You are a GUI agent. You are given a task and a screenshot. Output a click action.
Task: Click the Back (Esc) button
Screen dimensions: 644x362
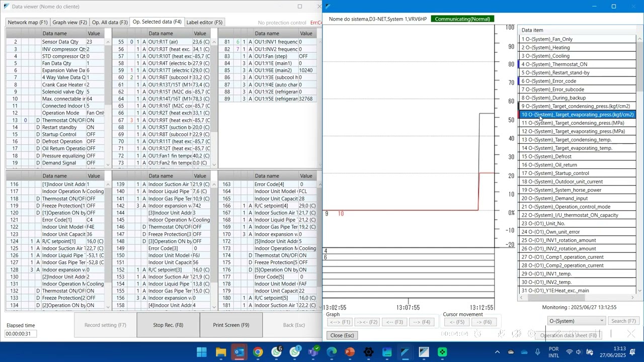pos(294,325)
